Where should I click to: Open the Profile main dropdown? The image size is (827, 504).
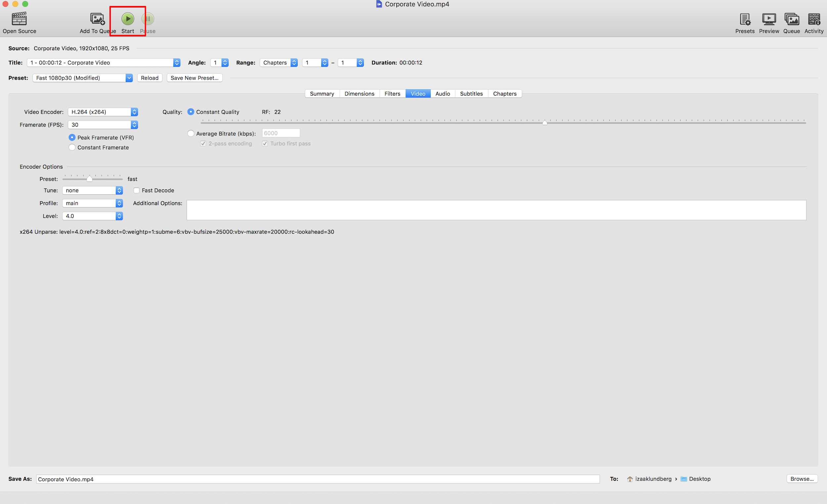point(93,203)
